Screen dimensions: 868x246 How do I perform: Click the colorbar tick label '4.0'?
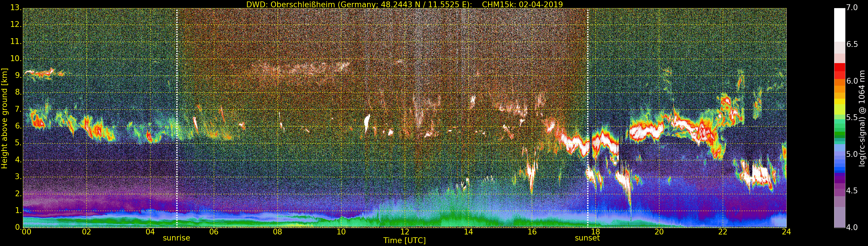pos(852,227)
